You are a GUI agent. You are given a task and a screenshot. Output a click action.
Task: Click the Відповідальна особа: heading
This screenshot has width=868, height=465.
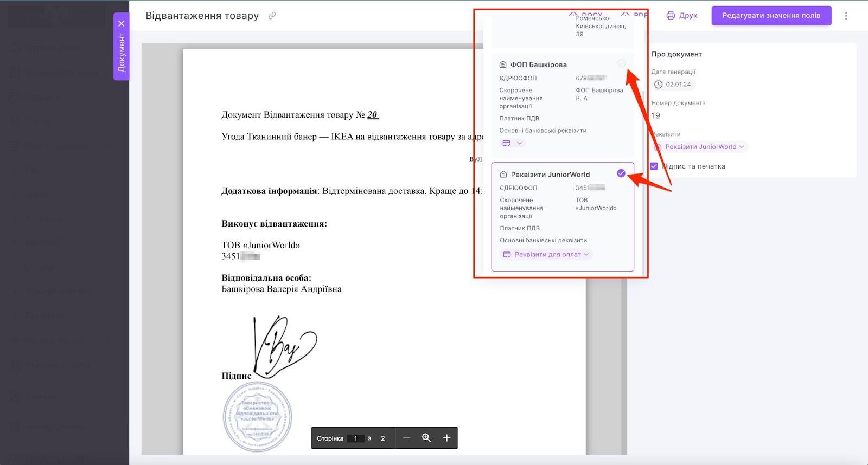[266, 278]
